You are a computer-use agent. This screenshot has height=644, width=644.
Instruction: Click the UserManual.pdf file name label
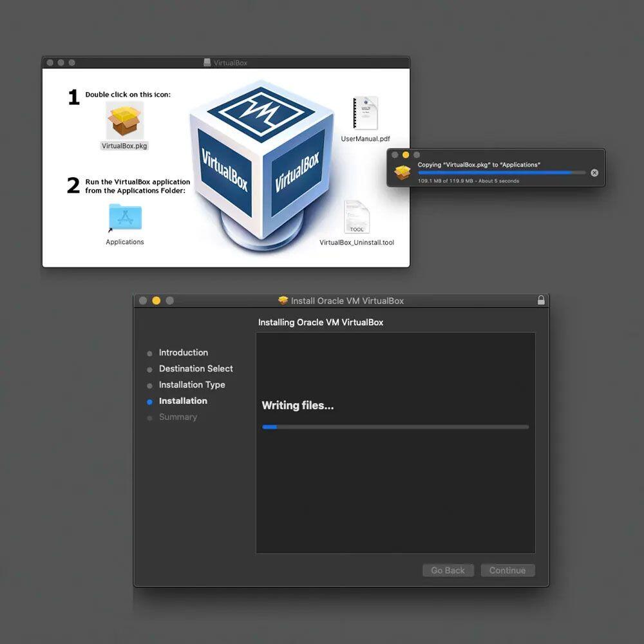tap(366, 139)
